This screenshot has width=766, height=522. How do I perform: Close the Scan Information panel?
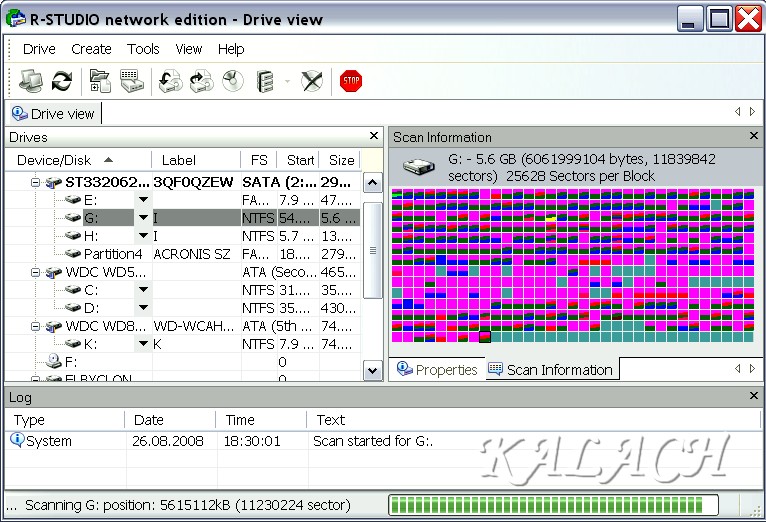pyautogui.click(x=754, y=136)
